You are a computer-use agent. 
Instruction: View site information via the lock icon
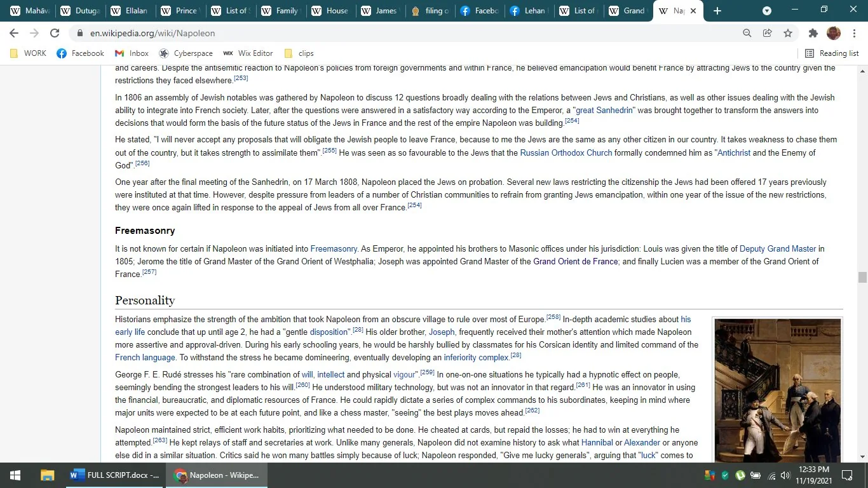pyautogui.click(x=79, y=33)
